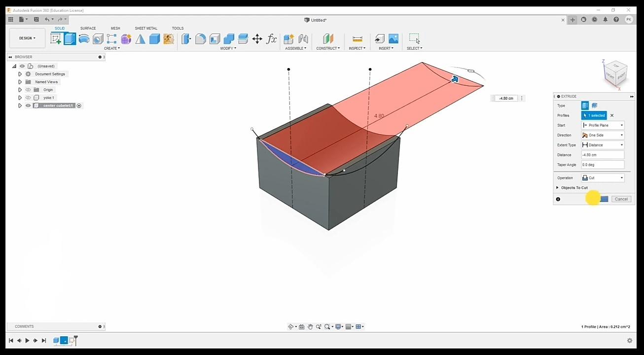Click the Insert Canvas image tool
The image size is (644, 355).
[x=394, y=39]
